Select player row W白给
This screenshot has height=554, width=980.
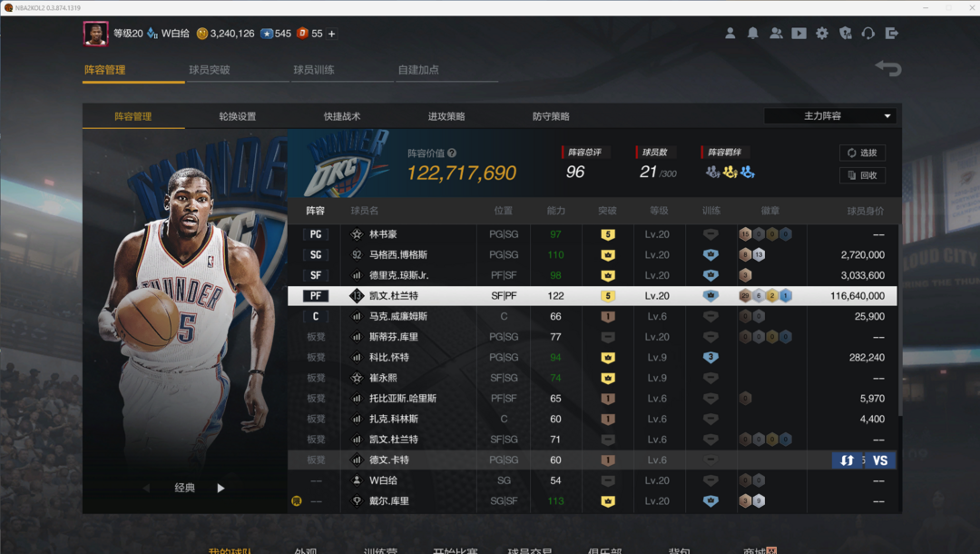coord(592,480)
